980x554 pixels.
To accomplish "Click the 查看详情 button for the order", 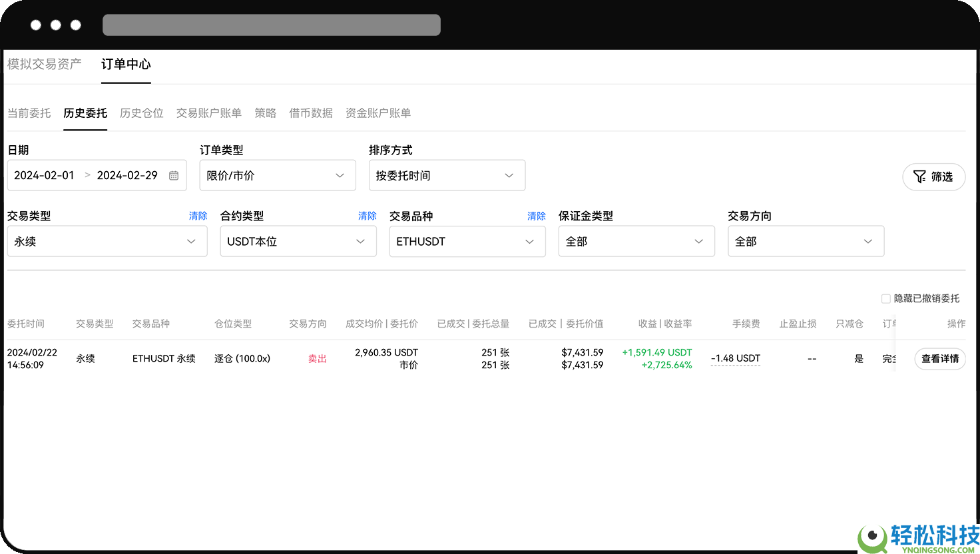I will coord(940,359).
